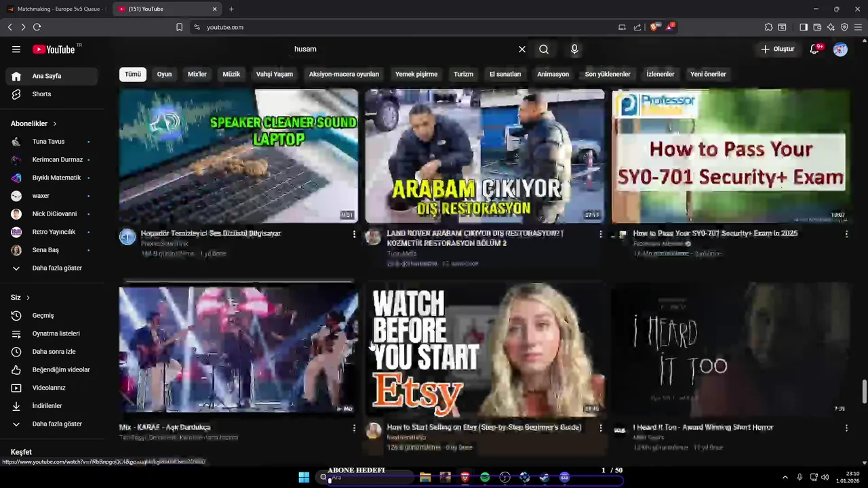Viewport: 868px width, 488px height.
Task: Open Mix - KARAE Aşır Durdukça thumbnail
Action: coord(239,349)
